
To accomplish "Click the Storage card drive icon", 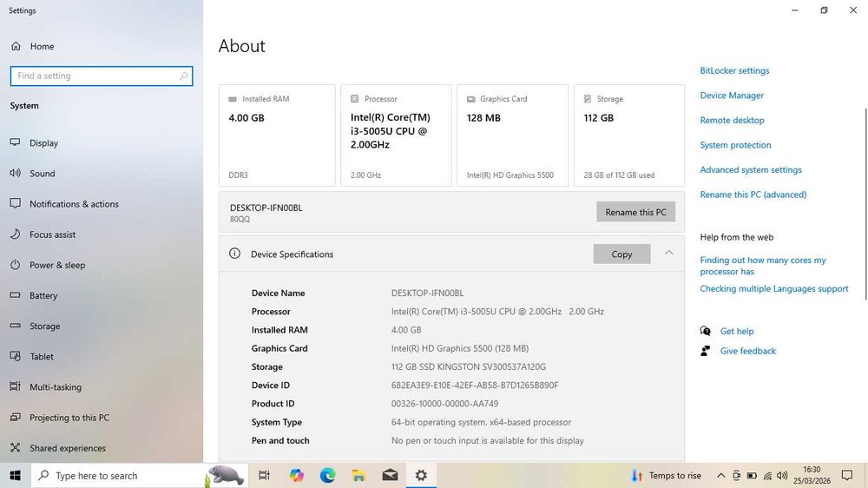I will [588, 99].
